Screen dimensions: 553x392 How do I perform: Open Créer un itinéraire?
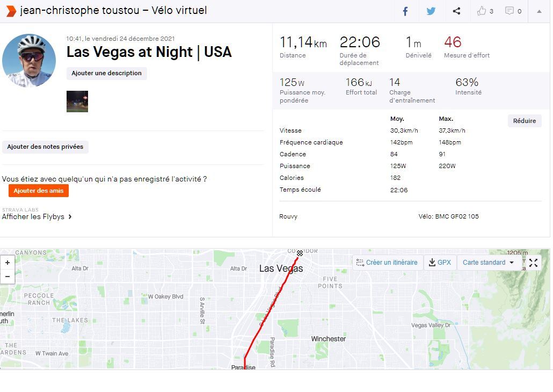click(387, 263)
